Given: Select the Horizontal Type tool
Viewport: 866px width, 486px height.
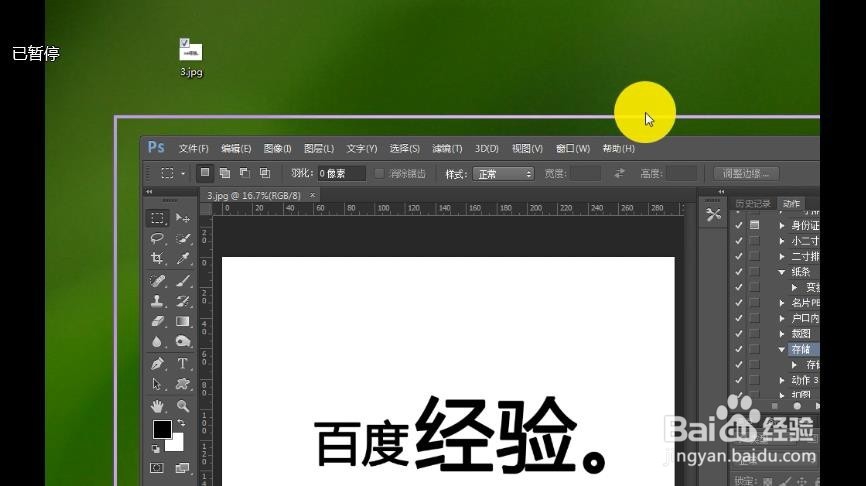Looking at the screenshot, I should pos(182,363).
